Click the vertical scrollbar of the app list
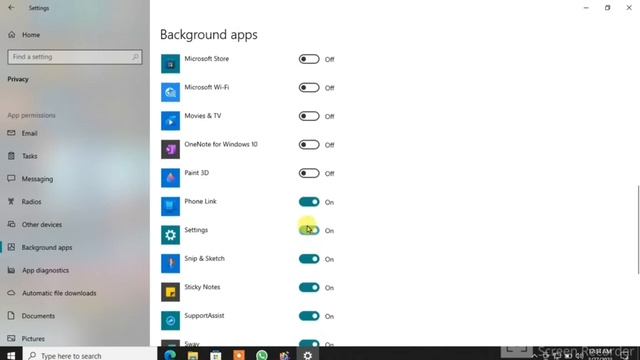Image resolution: width=640 pixels, height=360 pixels. coord(638,230)
